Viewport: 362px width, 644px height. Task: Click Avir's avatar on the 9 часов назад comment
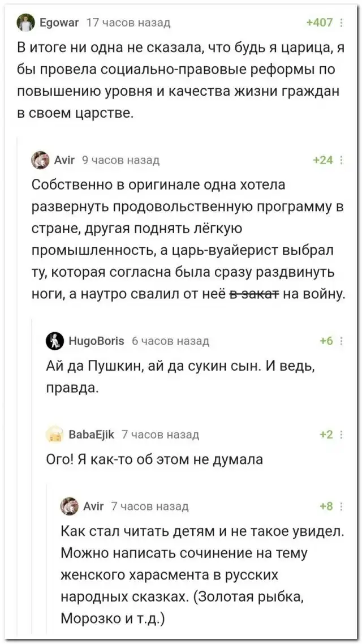tap(40, 161)
